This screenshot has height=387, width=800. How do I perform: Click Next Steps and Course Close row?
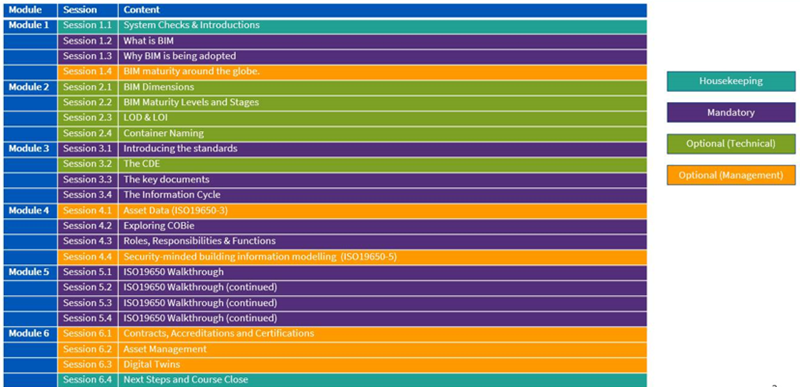click(x=352, y=380)
